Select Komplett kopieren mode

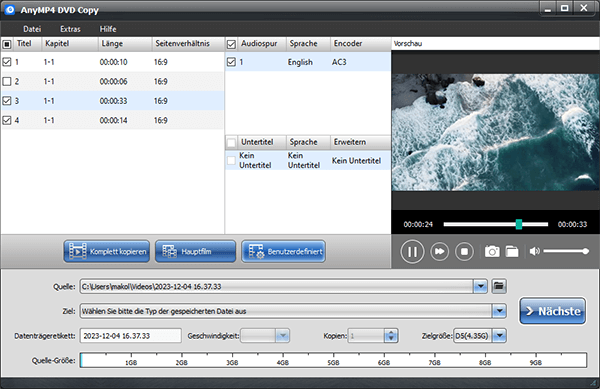click(107, 251)
